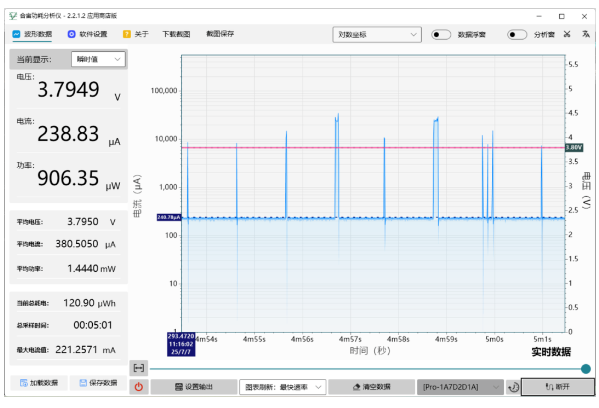Click the 保存数据 save data button
The height and width of the screenshot is (408, 599).
pyautogui.click(x=98, y=383)
